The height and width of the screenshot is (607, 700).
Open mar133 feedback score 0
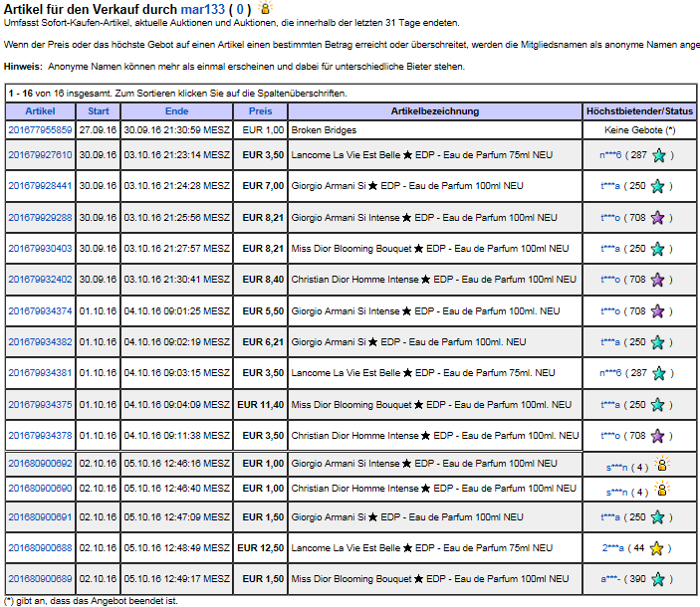[x=240, y=9]
